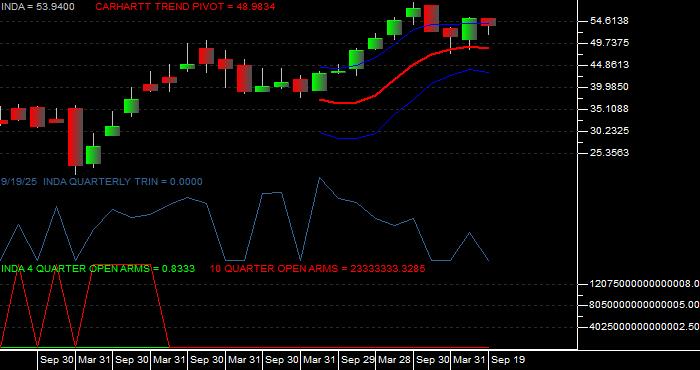Image resolution: width=700 pixels, height=370 pixels.
Task: Select the INDA 4 QUARTER OPEN ARMS label
Action: pos(98,269)
